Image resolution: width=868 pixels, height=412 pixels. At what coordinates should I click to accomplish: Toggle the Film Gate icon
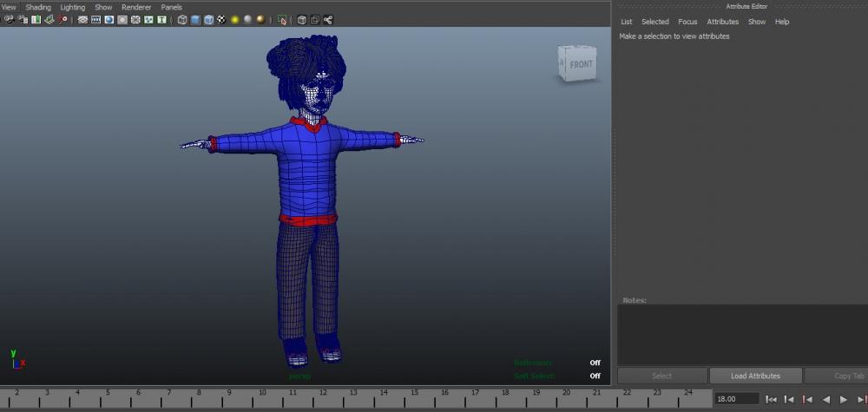95,19
